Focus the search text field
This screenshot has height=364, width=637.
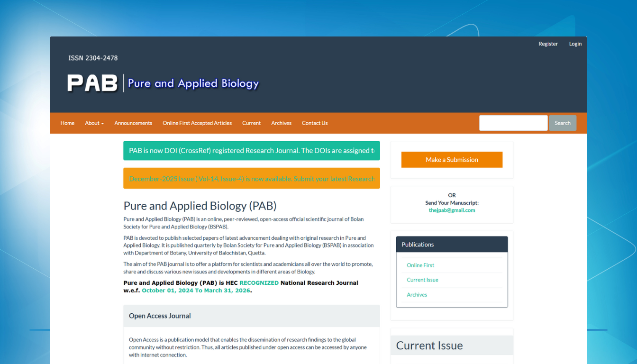click(x=513, y=123)
